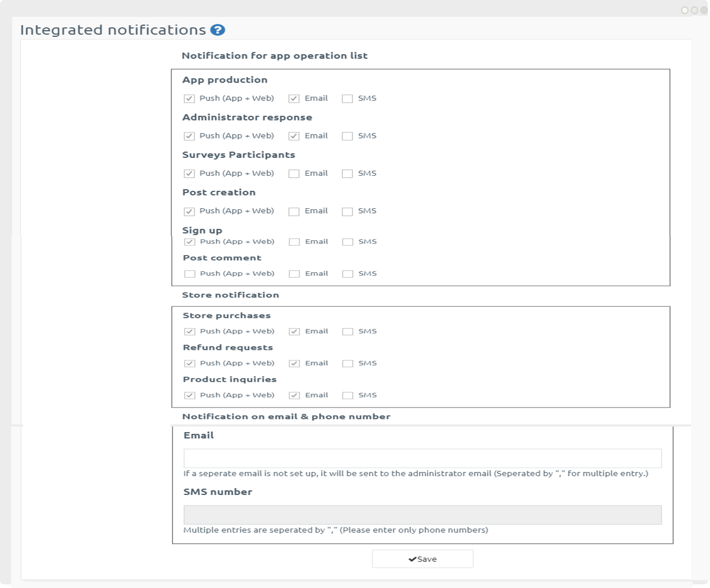The width and height of the screenshot is (710, 588).
Task: Uncheck Email for Product inquiries
Action: click(x=295, y=396)
